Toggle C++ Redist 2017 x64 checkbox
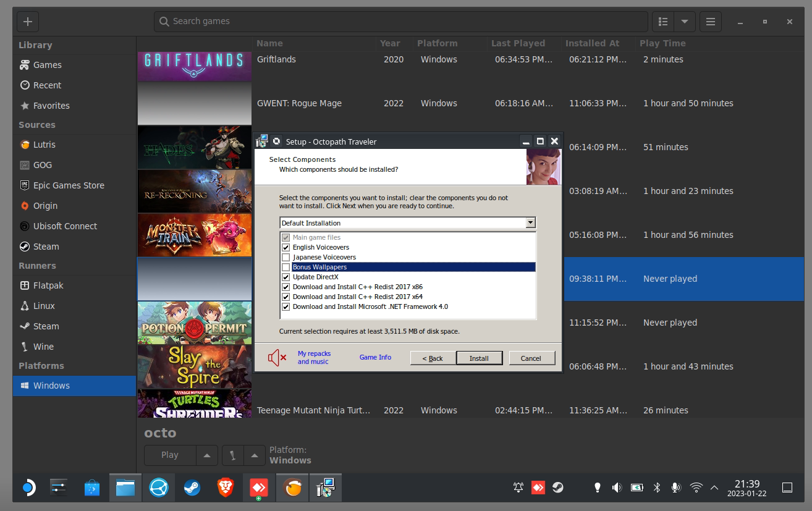The height and width of the screenshot is (511, 812). (x=285, y=297)
